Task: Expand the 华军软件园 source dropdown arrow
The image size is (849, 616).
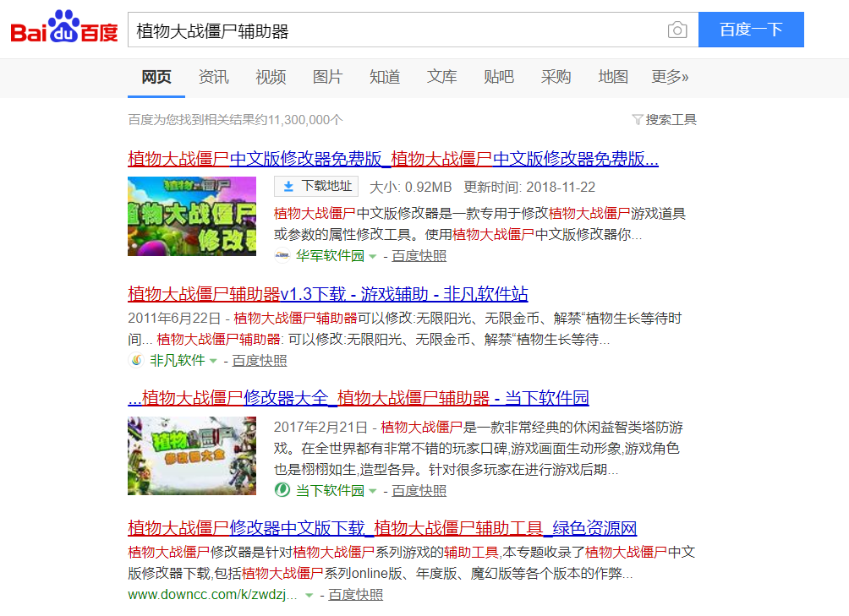Action: [373, 256]
